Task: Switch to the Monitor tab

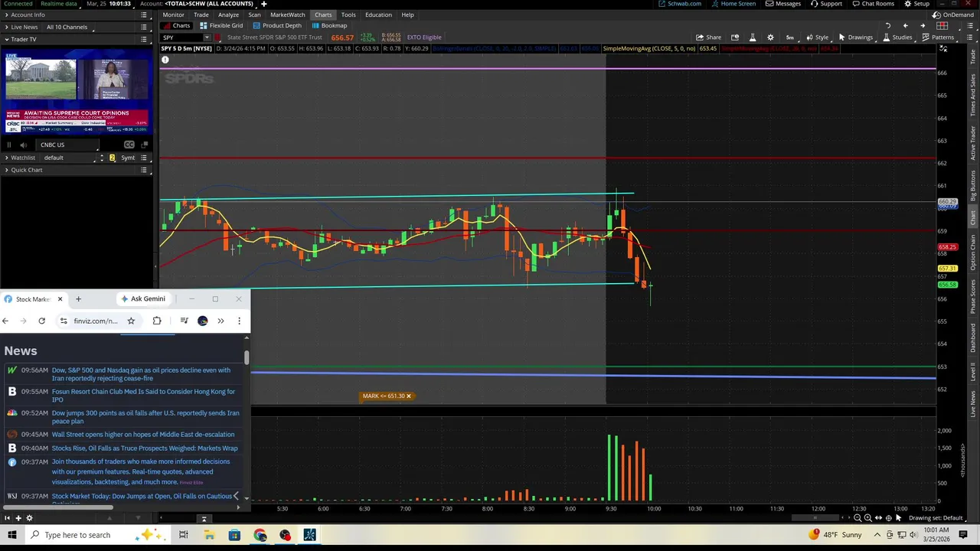Action: click(x=173, y=15)
